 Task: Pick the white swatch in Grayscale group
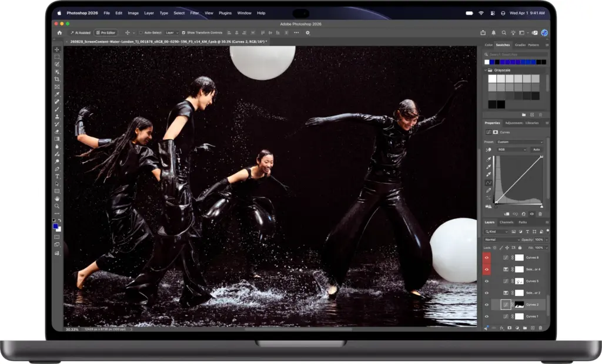492,79
